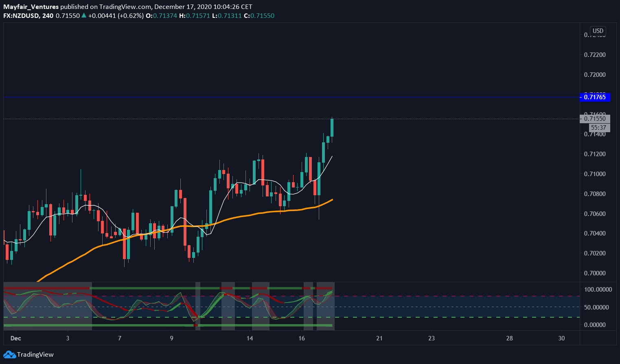Click the 240 timeframe label
Image resolution: width=620 pixels, height=364 pixels.
pyautogui.click(x=48, y=15)
